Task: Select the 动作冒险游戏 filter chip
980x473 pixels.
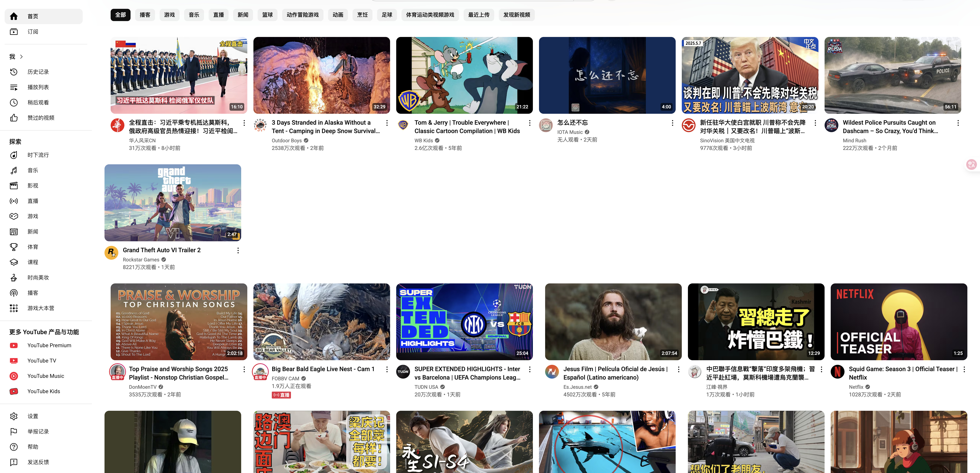Action: point(303,15)
